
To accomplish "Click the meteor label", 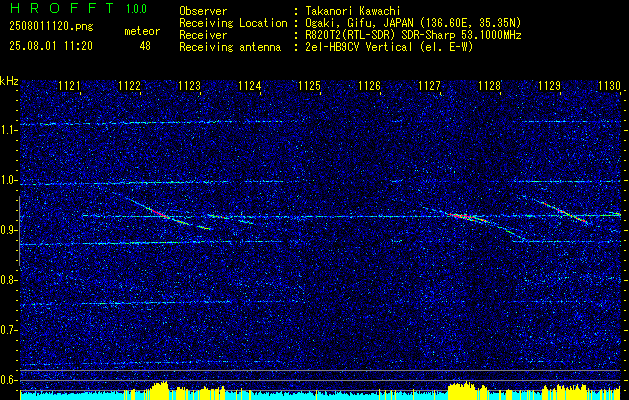I will click(142, 31).
